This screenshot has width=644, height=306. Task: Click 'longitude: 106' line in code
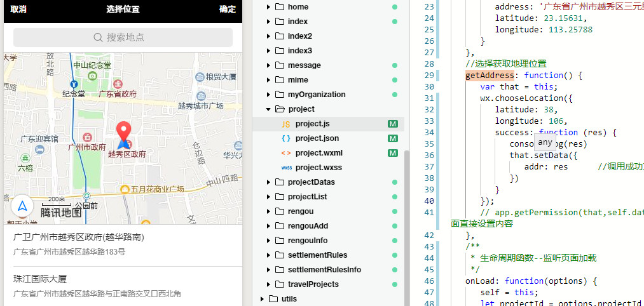coord(531,121)
